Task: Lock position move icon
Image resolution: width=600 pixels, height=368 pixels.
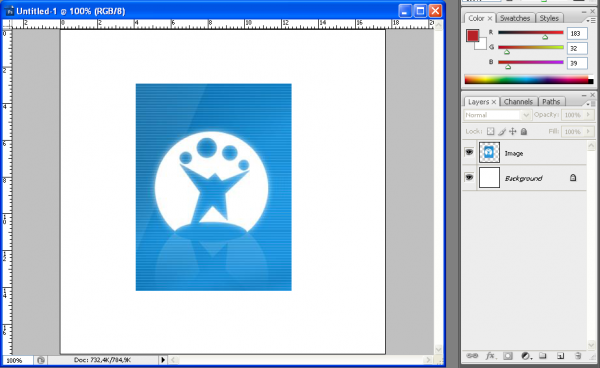Action: [x=512, y=132]
